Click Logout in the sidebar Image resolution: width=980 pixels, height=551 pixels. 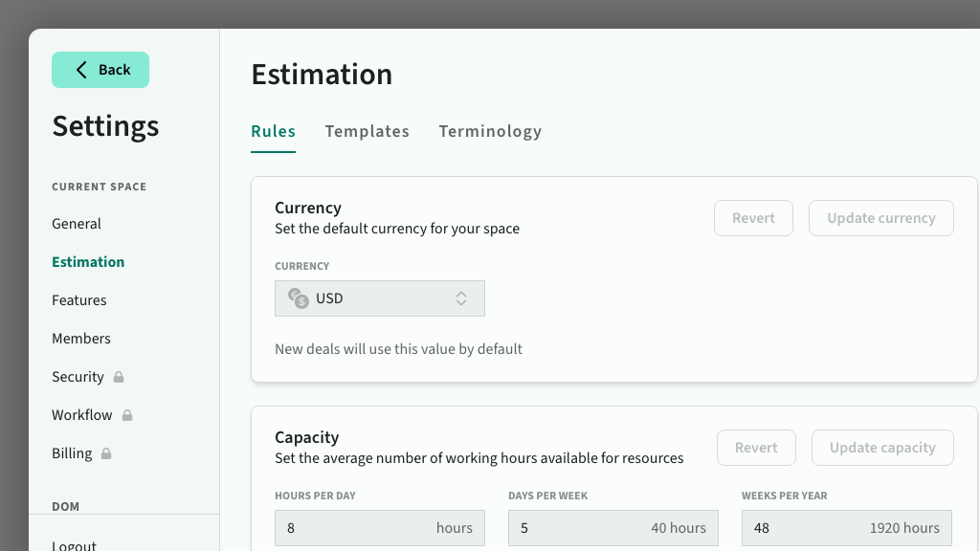click(x=74, y=544)
